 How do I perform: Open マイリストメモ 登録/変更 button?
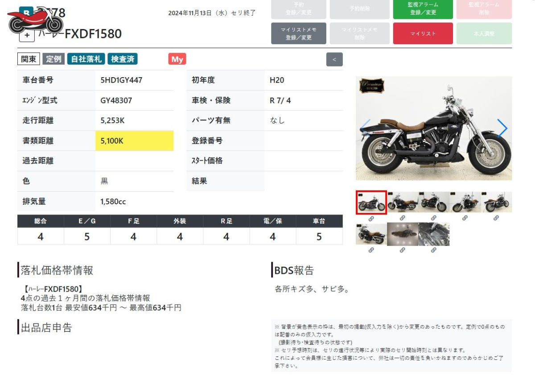pyautogui.click(x=299, y=33)
